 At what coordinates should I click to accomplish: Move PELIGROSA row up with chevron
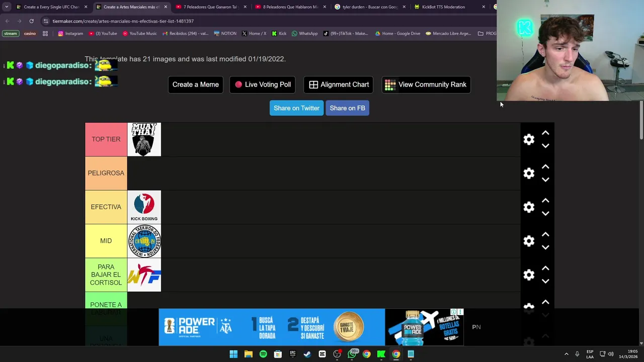[x=545, y=166]
